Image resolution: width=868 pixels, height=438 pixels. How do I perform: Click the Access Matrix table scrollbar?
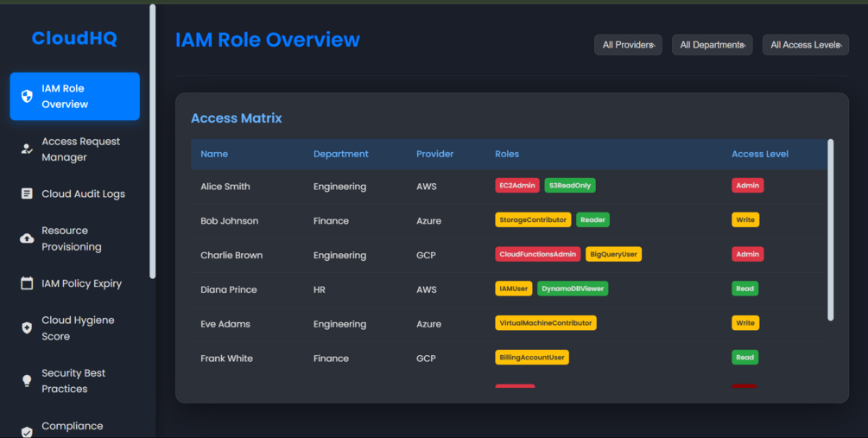tap(830, 230)
